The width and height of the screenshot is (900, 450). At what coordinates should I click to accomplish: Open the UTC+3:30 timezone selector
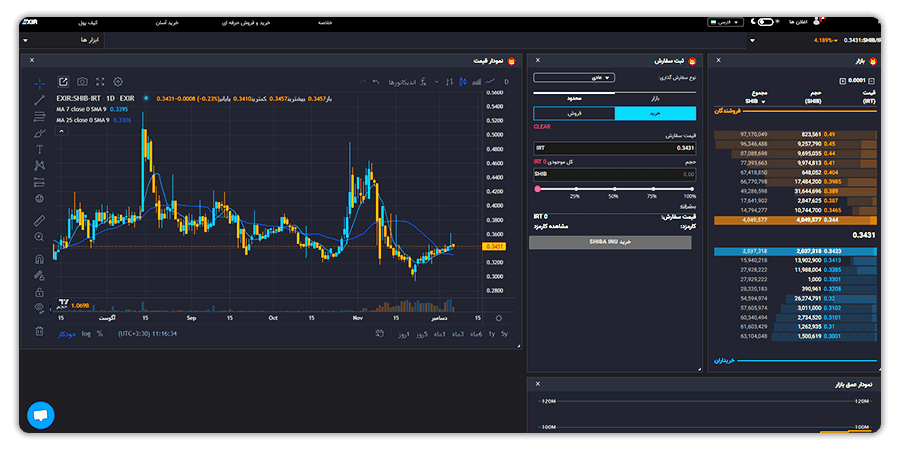[x=148, y=333]
